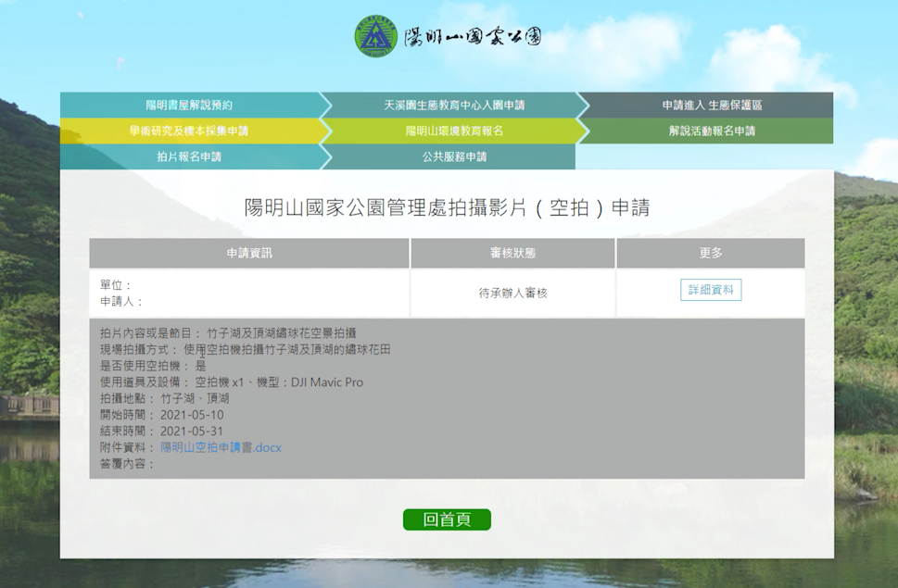Click the 陽明山國家公園 calligraphy title
Screen dimensions: 898x588
click(473, 37)
